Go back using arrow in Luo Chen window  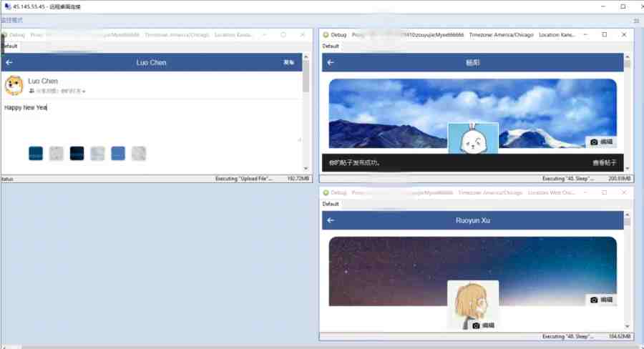[9, 62]
